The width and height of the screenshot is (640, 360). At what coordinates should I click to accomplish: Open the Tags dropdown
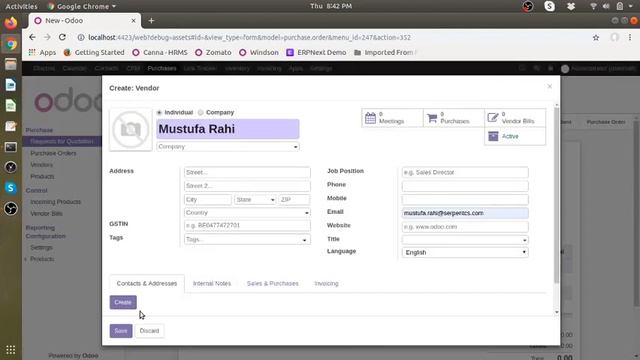(x=247, y=240)
